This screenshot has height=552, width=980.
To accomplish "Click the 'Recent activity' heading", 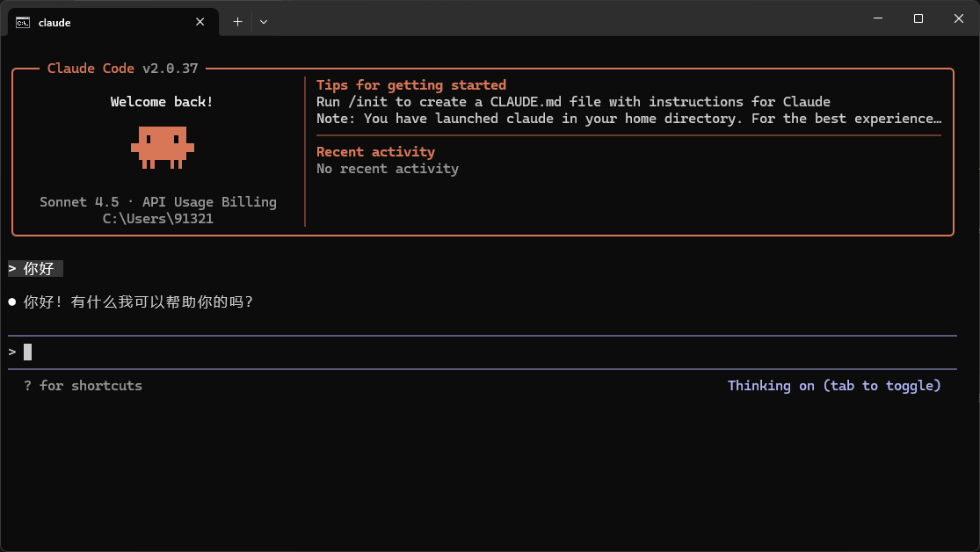I will point(375,152).
